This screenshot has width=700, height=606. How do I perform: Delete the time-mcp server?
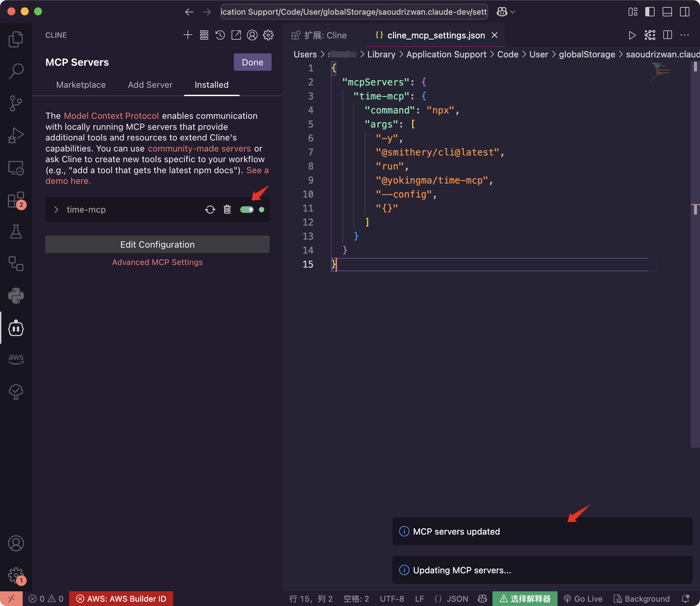pos(227,210)
